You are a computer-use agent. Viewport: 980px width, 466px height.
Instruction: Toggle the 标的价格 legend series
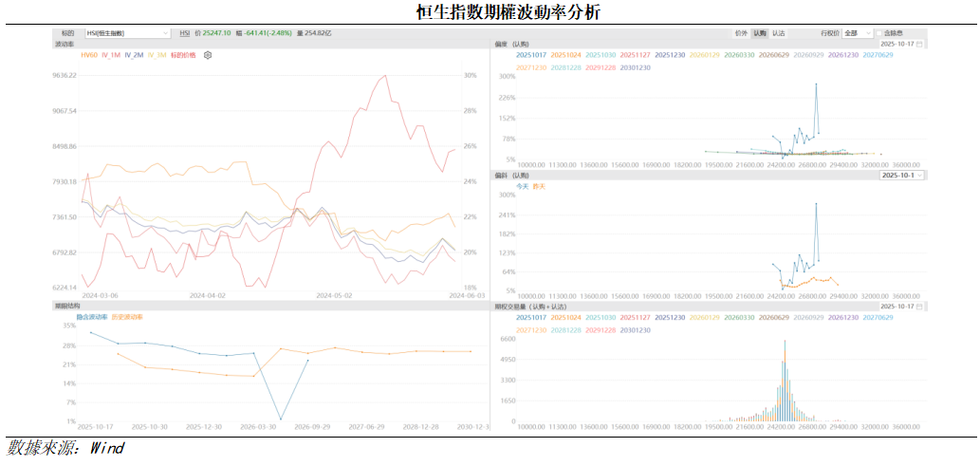183,55
